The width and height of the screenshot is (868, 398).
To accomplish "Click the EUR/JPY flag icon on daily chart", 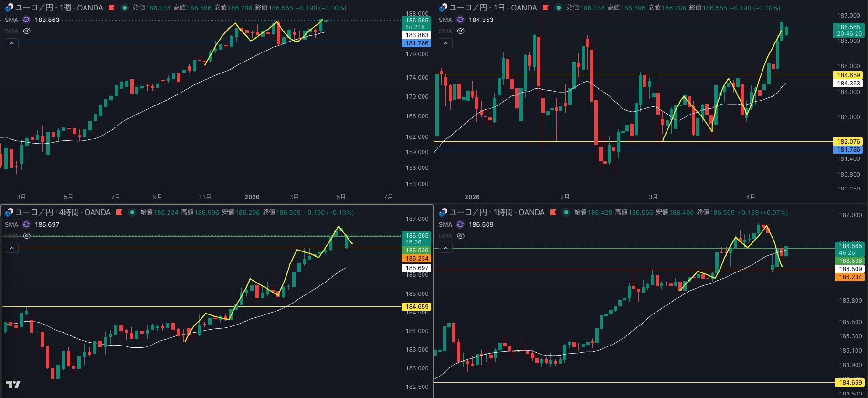I will (x=443, y=8).
